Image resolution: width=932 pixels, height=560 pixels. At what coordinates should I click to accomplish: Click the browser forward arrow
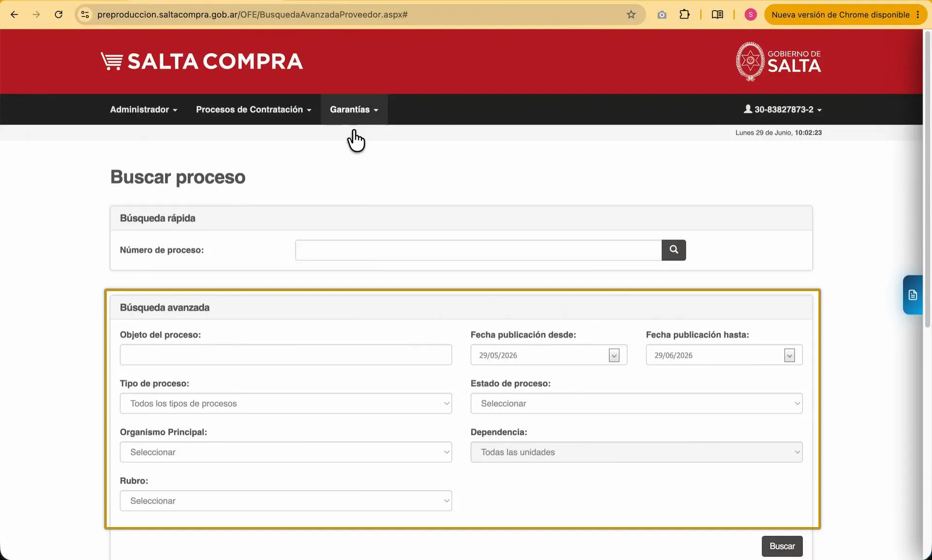click(36, 15)
